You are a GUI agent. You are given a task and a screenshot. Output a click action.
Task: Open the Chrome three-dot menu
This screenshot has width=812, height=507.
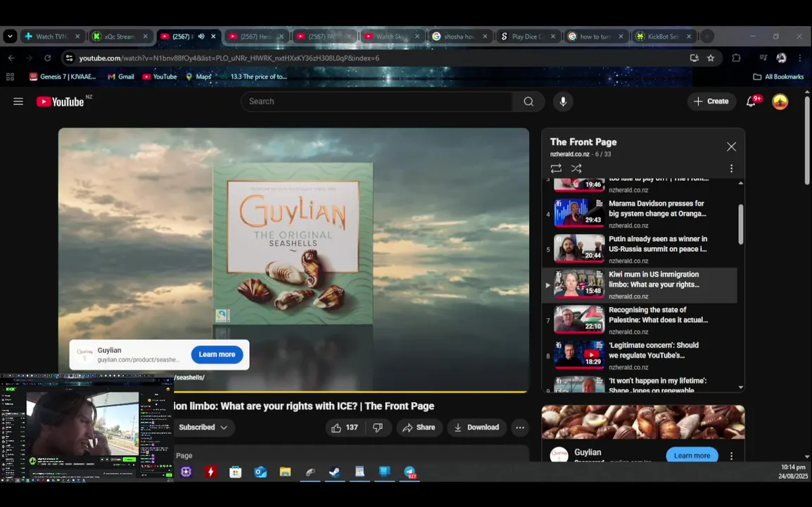[x=800, y=58]
